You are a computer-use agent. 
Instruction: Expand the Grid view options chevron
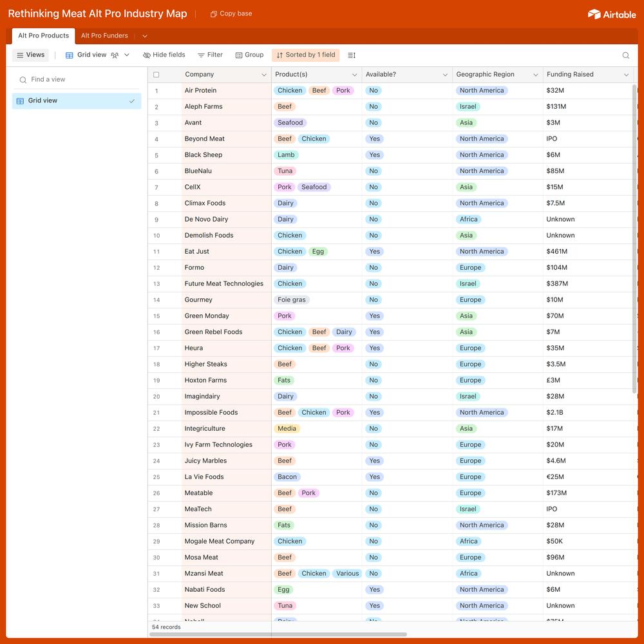(x=127, y=55)
